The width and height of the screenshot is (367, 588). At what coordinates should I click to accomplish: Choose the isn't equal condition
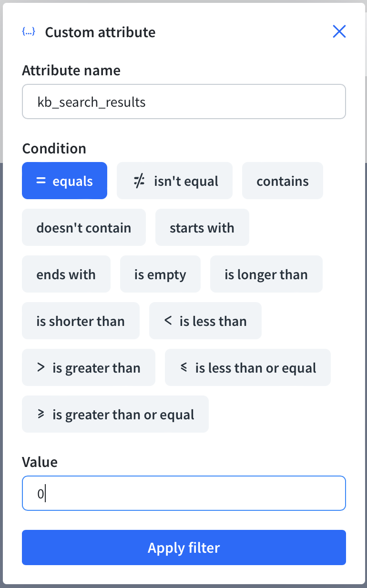tap(174, 181)
